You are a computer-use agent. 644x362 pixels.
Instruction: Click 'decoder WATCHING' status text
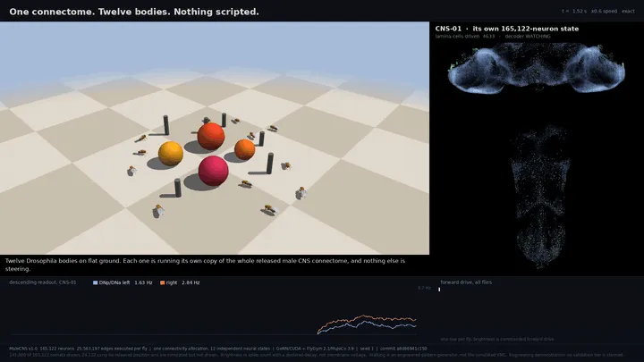pos(528,36)
